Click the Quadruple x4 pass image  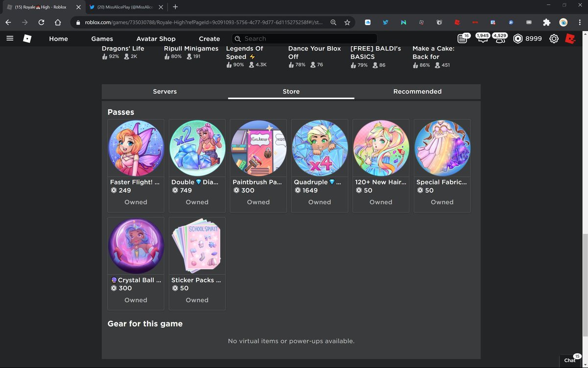tap(319, 148)
